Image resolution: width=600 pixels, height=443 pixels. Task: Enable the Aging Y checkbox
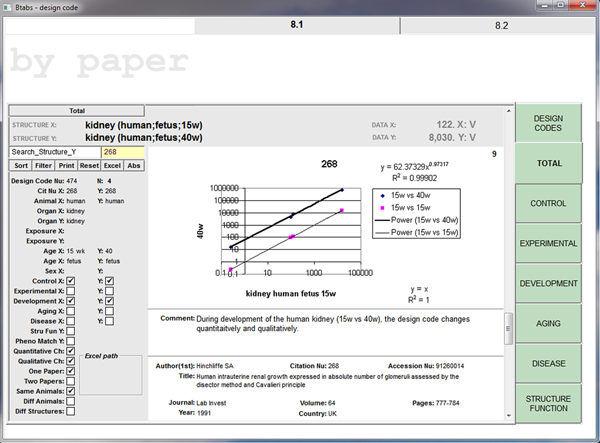pyautogui.click(x=109, y=311)
